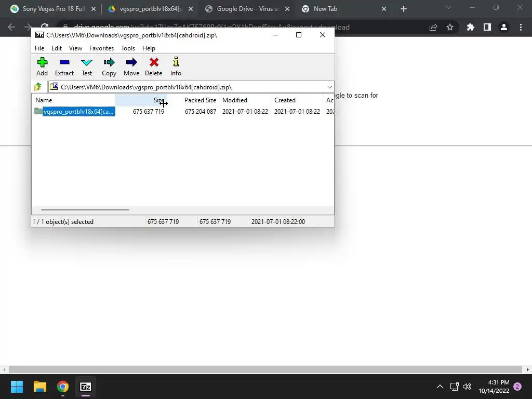Open Windows Start menu
532x399 pixels.
(x=17, y=387)
